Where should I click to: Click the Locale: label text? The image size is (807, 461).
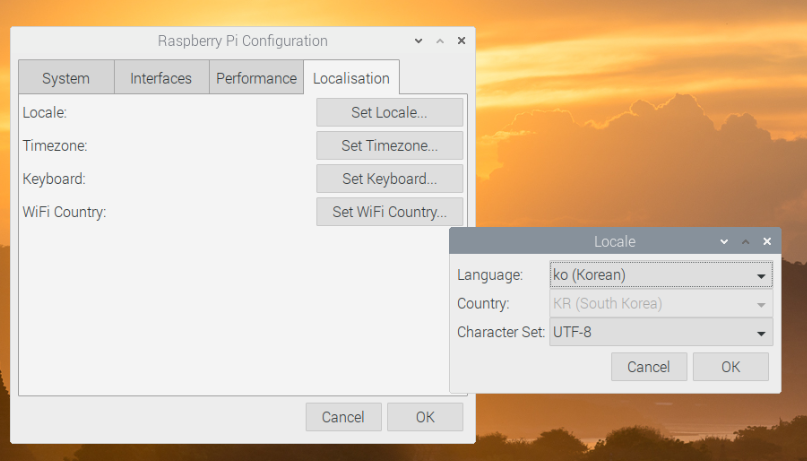(45, 113)
